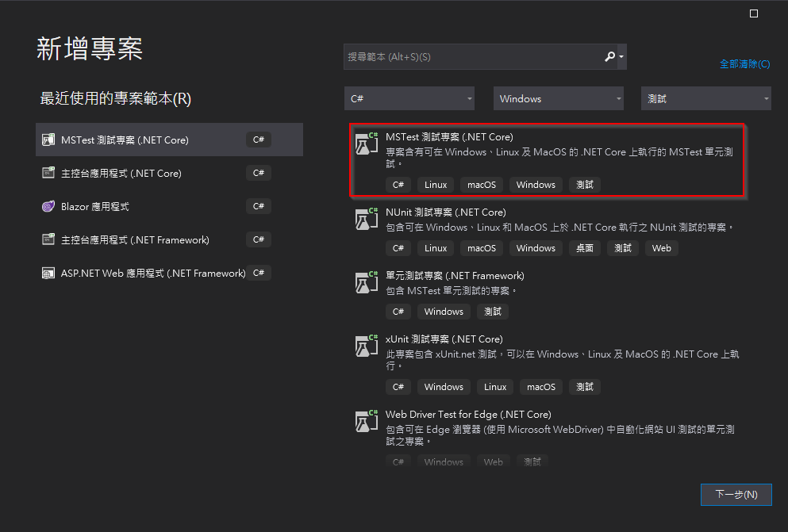Select recent template 主控台應用程式 (.NET Core)
Image resolution: width=788 pixels, height=532 pixels.
click(x=169, y=173)
